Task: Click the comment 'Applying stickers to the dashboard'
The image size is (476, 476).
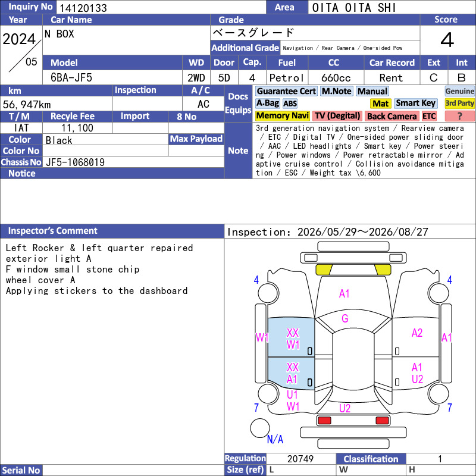Action: (x=96, y=291)
